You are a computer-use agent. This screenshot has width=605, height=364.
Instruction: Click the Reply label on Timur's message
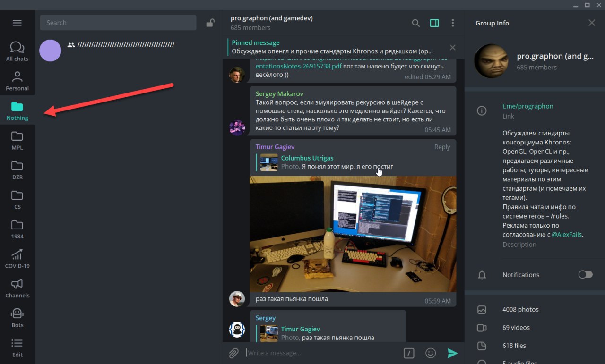[442, 147]
